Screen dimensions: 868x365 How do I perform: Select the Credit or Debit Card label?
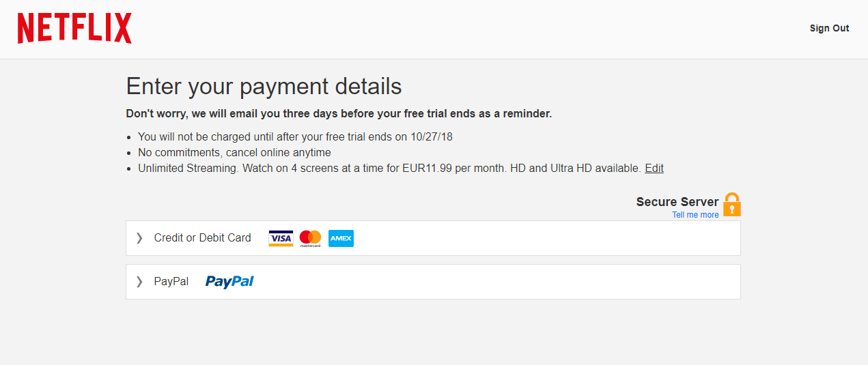pos(203,237)
